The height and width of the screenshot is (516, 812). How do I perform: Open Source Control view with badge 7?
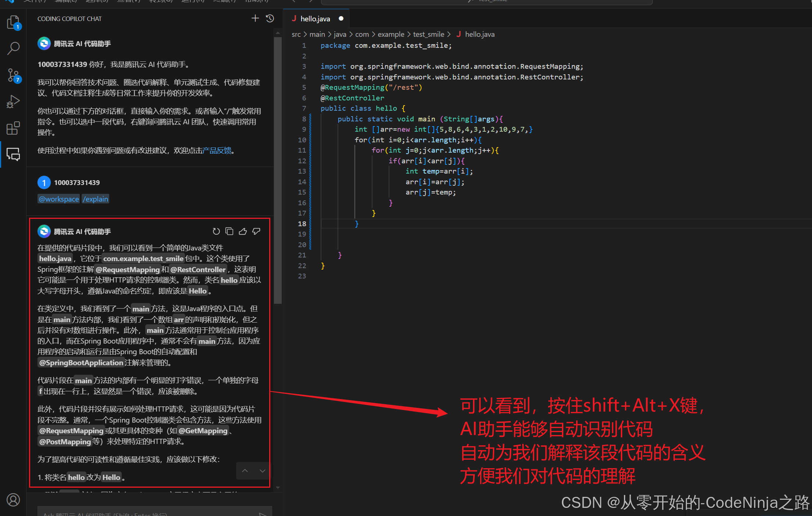[13, 75]
